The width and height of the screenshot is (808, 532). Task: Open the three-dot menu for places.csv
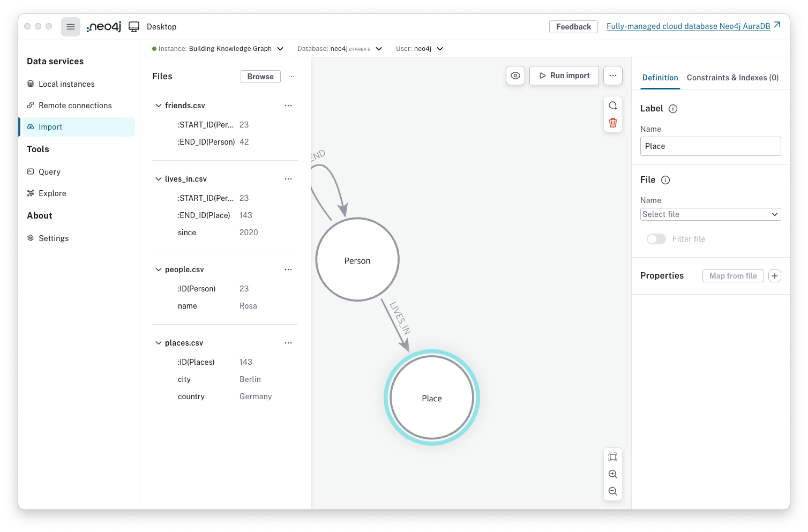pos(288,343)
